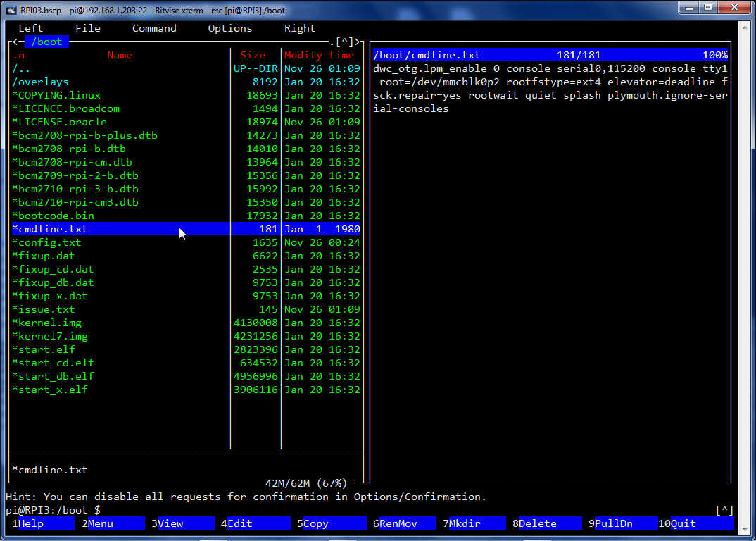Click the left panel history back arrow
This screenshot has width=756, height=541.
tap(15, 42)
